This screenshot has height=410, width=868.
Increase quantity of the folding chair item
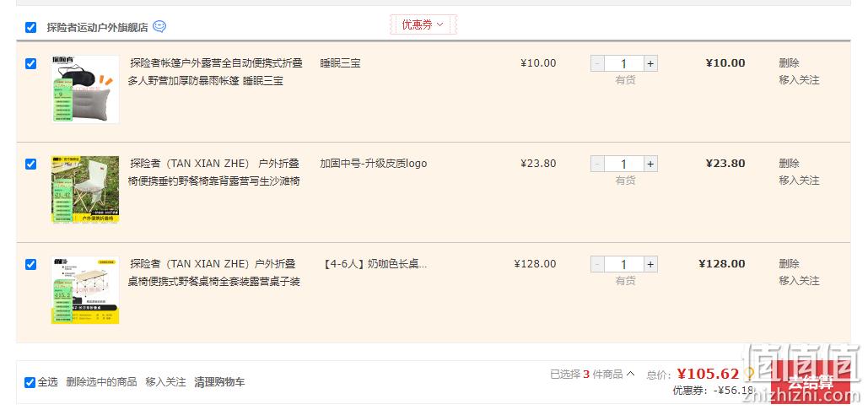[650, 164]
